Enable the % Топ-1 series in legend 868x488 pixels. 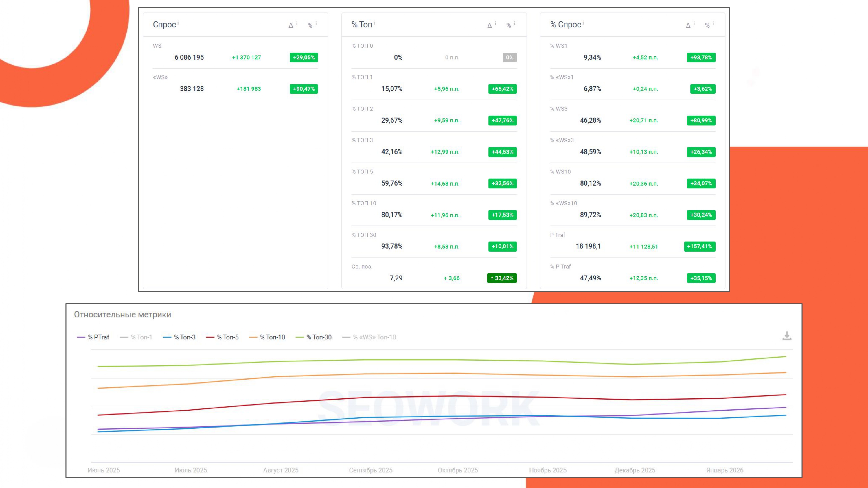click(136, 337)
